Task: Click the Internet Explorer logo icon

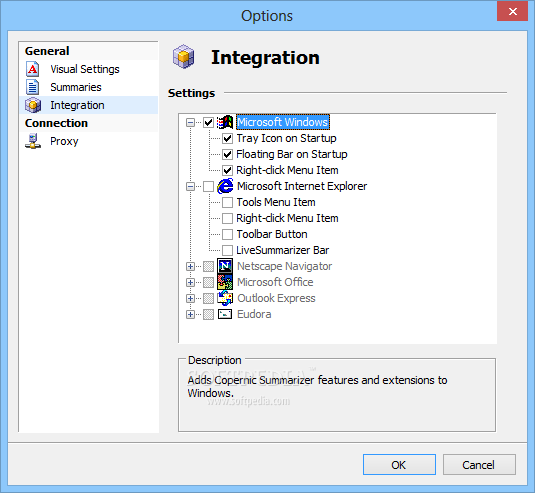Action: pos(225,186)
